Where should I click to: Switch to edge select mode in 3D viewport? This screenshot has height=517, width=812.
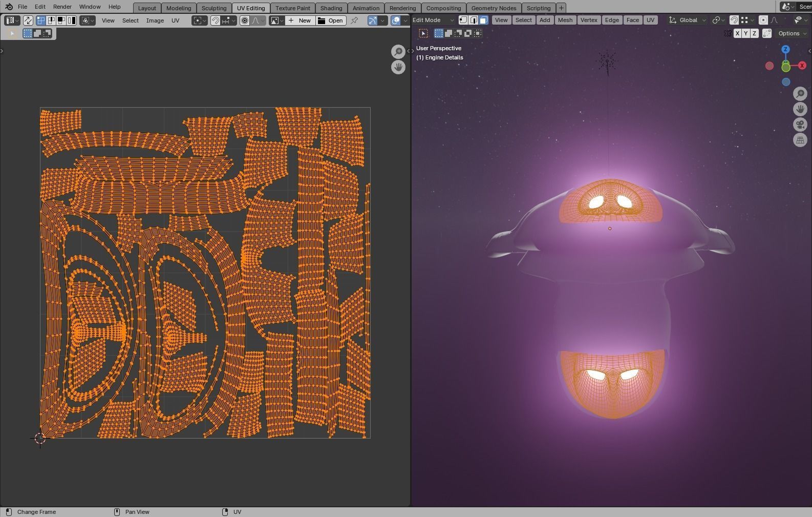click(474, 20)
